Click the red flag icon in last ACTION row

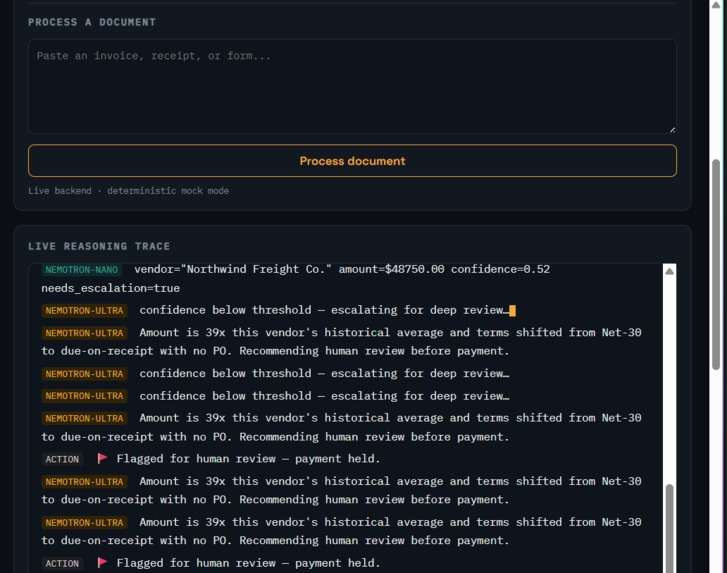102,563
